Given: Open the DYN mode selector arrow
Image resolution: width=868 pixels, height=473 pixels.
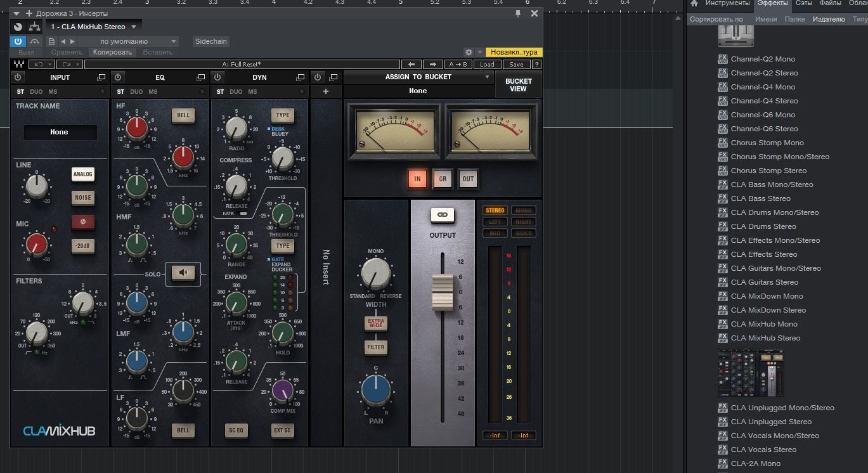Looking at the screenshot, I should click(x=303, y=92).
